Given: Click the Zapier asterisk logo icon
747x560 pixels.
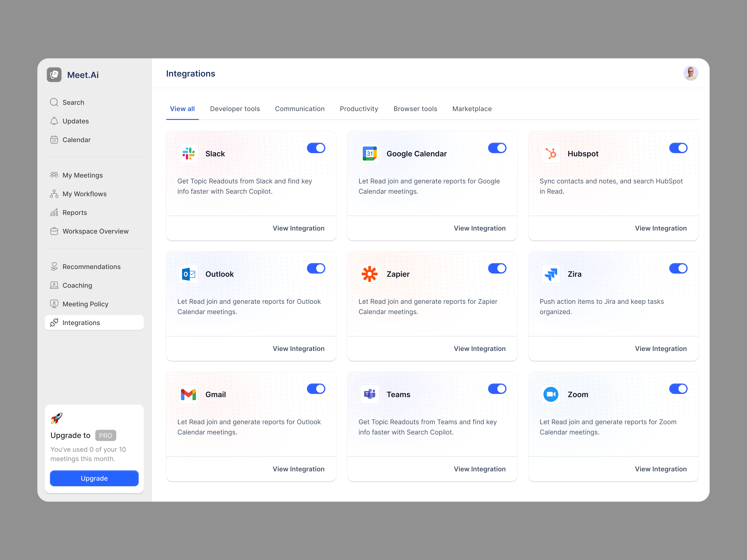Looking at the screenshot, I should click(369, 274).
